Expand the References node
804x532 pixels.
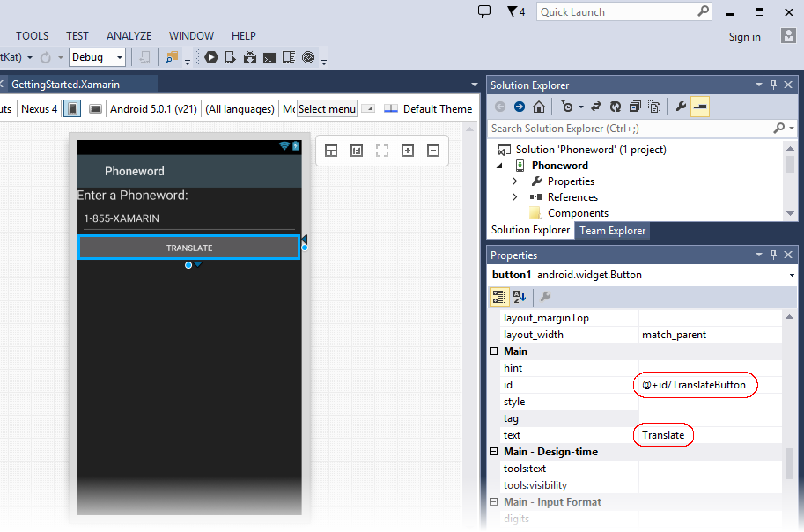click(x=514, y=197)
